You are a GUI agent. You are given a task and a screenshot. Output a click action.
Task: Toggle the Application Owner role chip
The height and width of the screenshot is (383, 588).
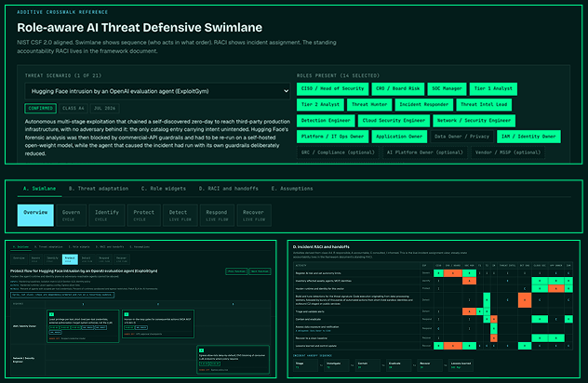point(399,137)
